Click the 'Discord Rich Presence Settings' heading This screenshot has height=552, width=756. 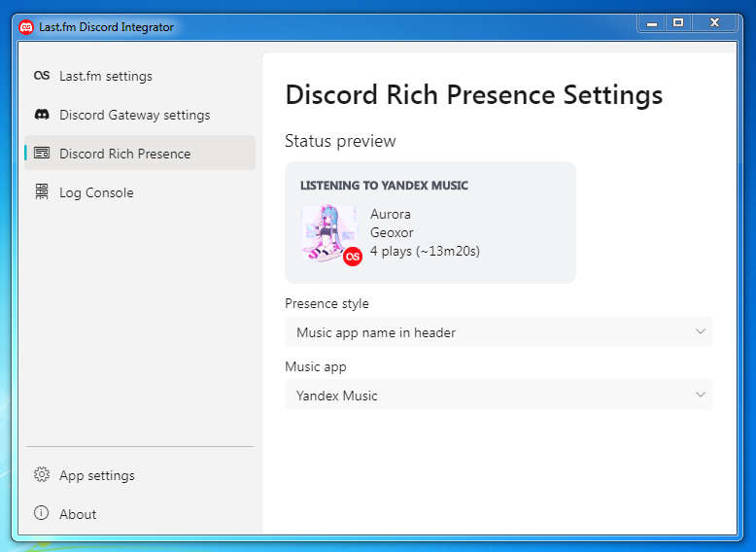[474, 95]
